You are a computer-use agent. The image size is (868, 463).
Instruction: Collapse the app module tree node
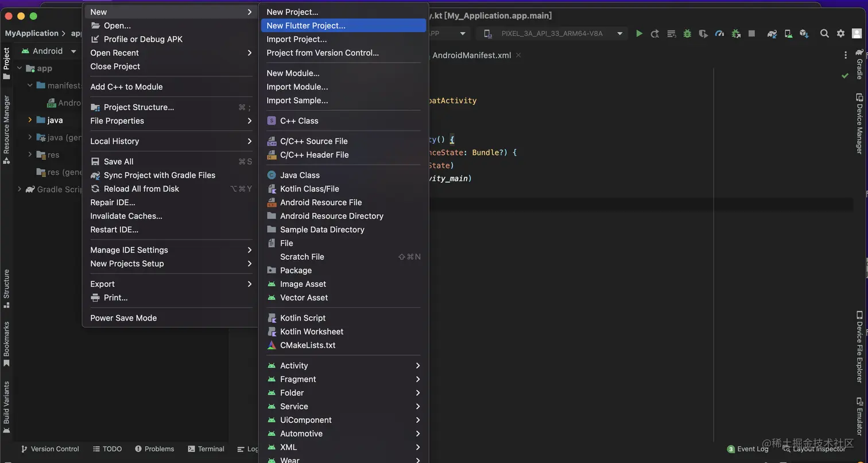pyautogui.click(x=20, y=68)
